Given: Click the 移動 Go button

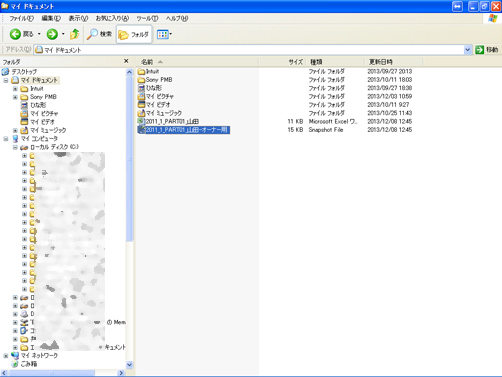Looking at the screenshot, I should pos(487,50).
